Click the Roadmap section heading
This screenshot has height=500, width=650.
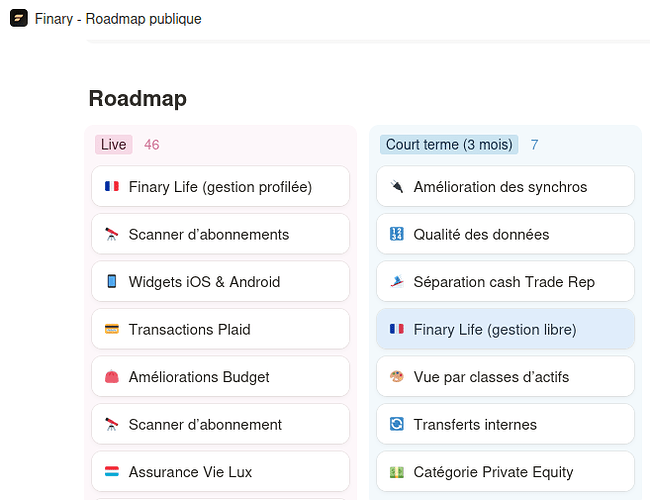click(x=137, y=98)
